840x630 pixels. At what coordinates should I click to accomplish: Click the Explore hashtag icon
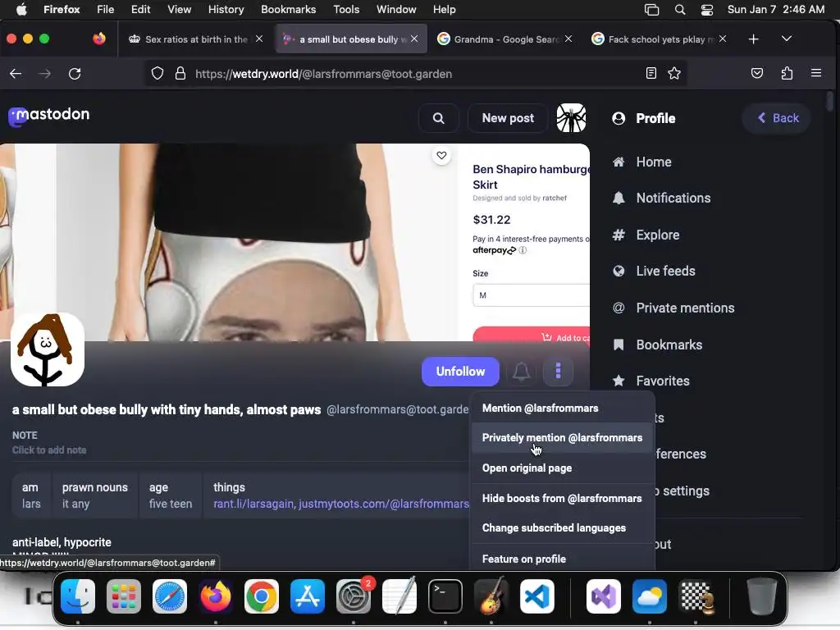pos(619,235)
